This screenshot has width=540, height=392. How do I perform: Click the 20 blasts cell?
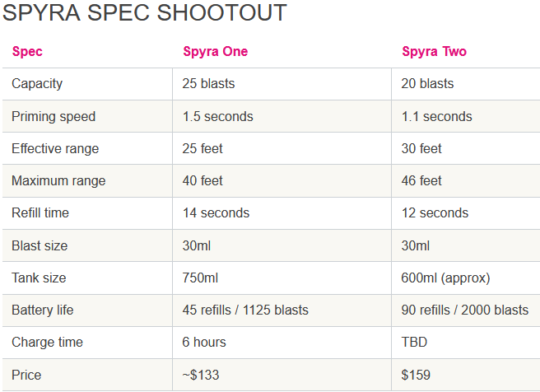[x=427, y=84]
